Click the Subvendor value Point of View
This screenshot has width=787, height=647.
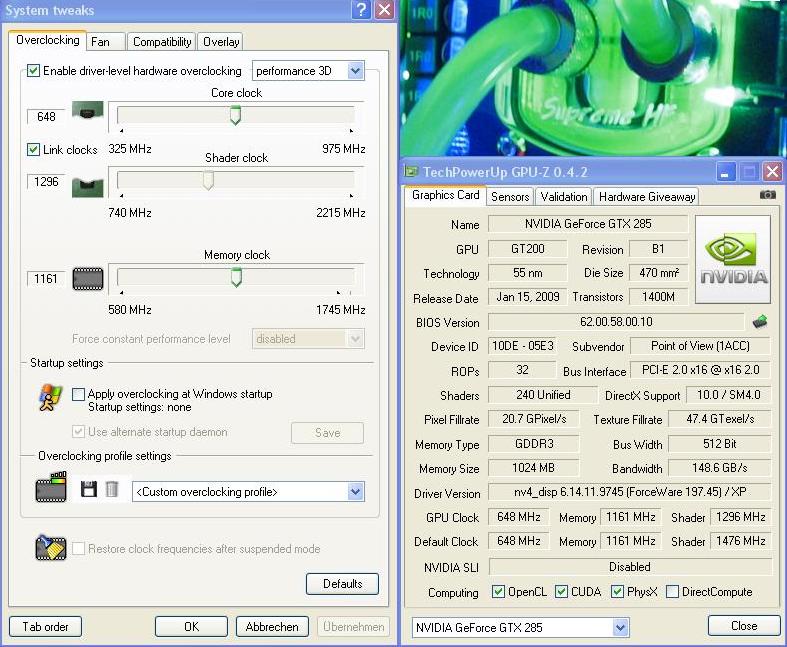(x=700, y=346)
